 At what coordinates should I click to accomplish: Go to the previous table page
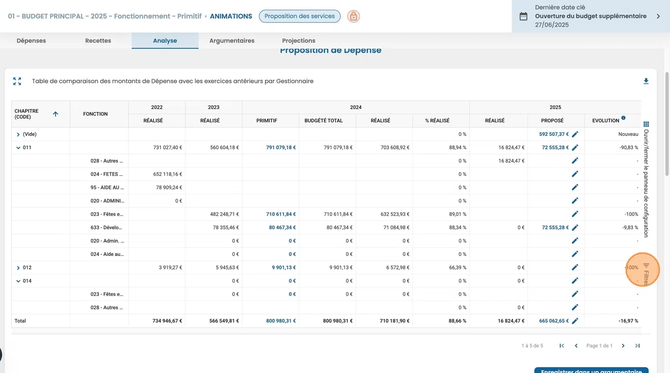[576, 346]
